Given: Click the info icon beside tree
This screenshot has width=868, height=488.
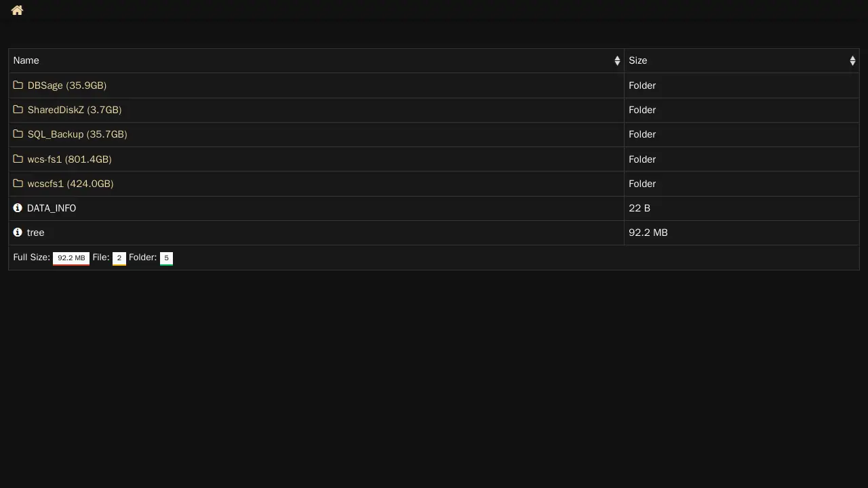Looking at the screenshot, I should pos(18,232).
